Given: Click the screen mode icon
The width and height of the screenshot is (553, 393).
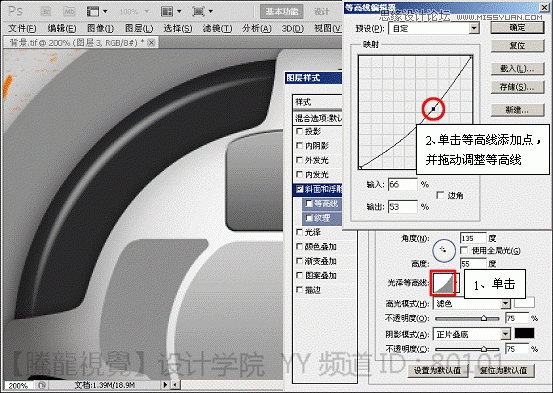Looking at the screenshot, I should (x=198, y=12).
